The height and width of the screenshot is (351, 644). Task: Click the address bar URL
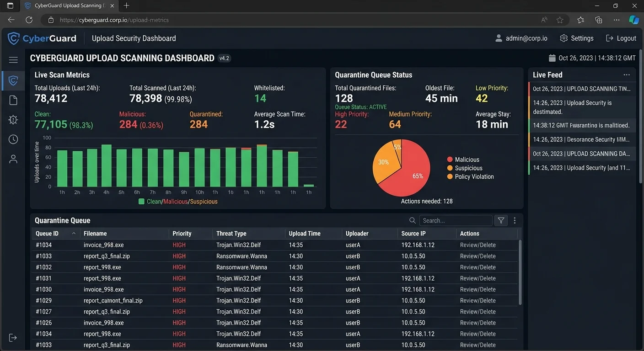pos(114,20)
